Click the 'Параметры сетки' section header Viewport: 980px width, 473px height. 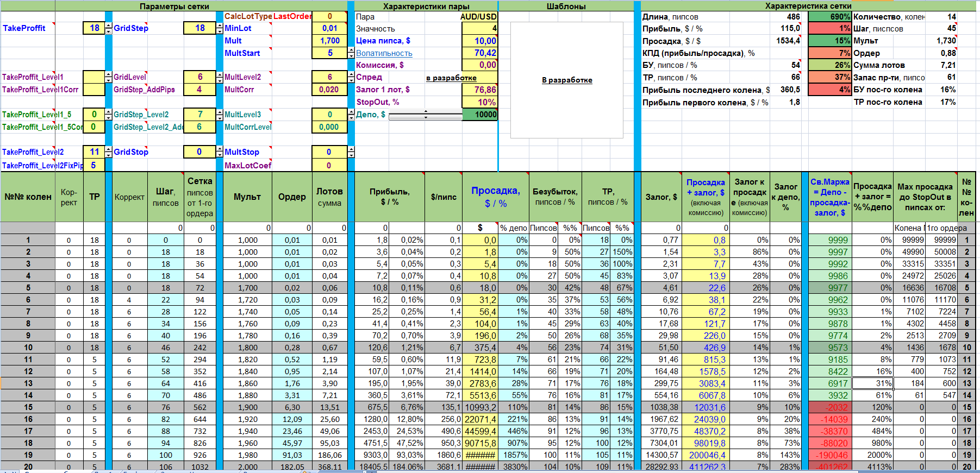174,7
